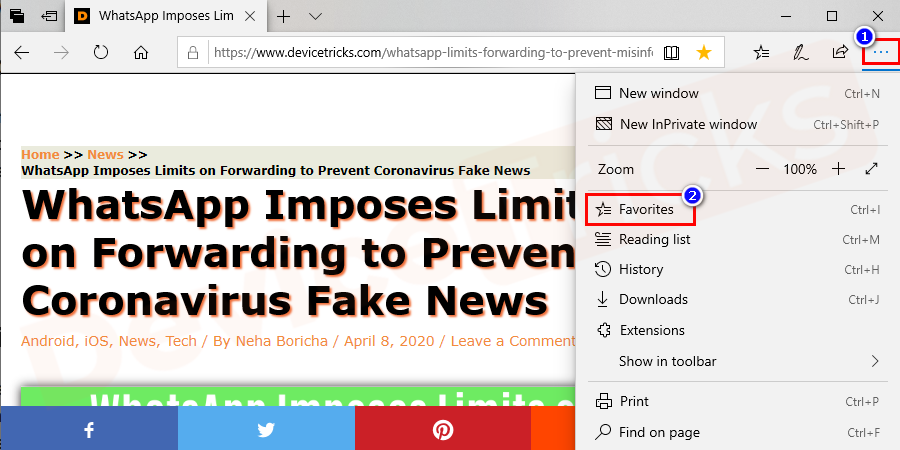
Task: Open Reading view book icon in address bar
Action: click(671, 53)
